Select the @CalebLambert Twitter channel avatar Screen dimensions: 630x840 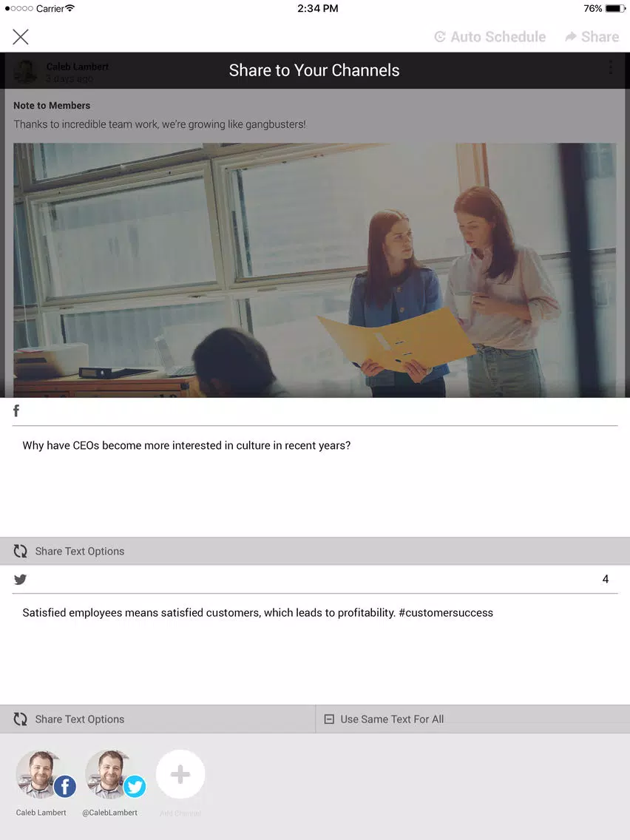point(114,774)
